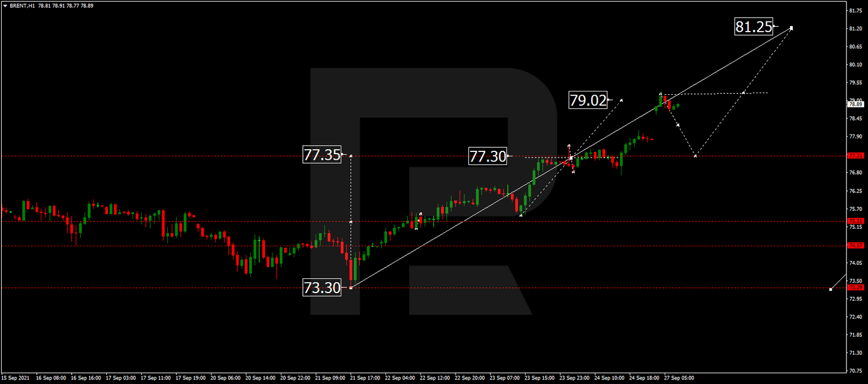Click the trendline anchor point at 73.30 low
The image size is (868, 384).
[351, 288]
